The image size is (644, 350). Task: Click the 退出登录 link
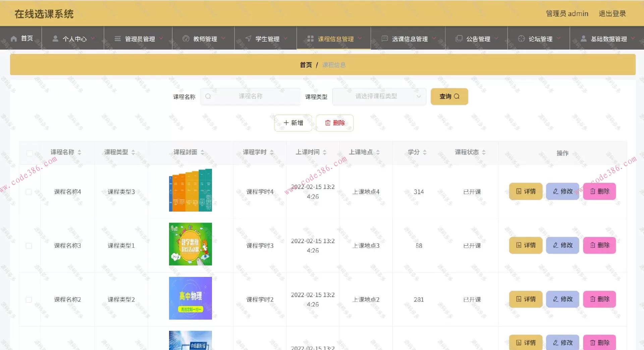click(x=612, y=13)
